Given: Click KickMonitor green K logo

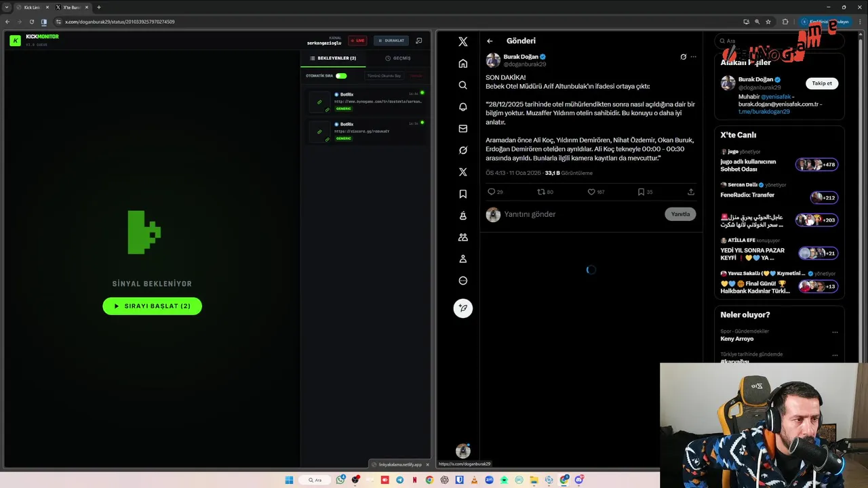Looking at the screenshot, I should [15, 41].
